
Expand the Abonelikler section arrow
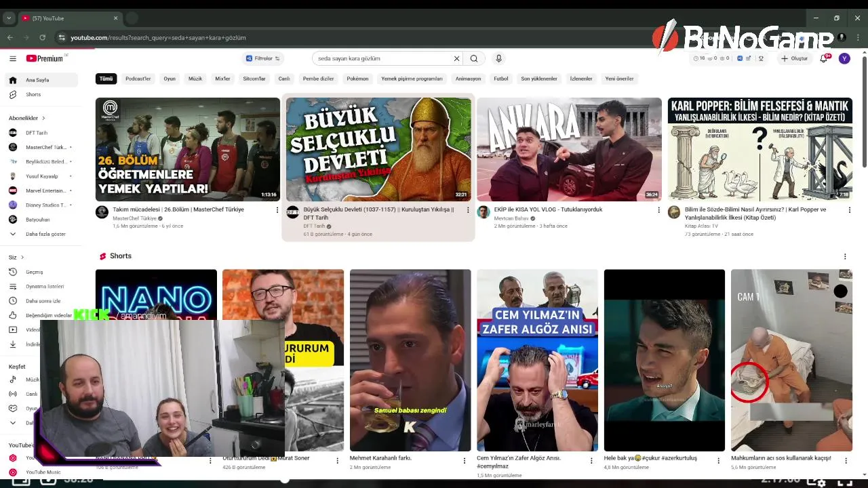[x=43, y=118]
